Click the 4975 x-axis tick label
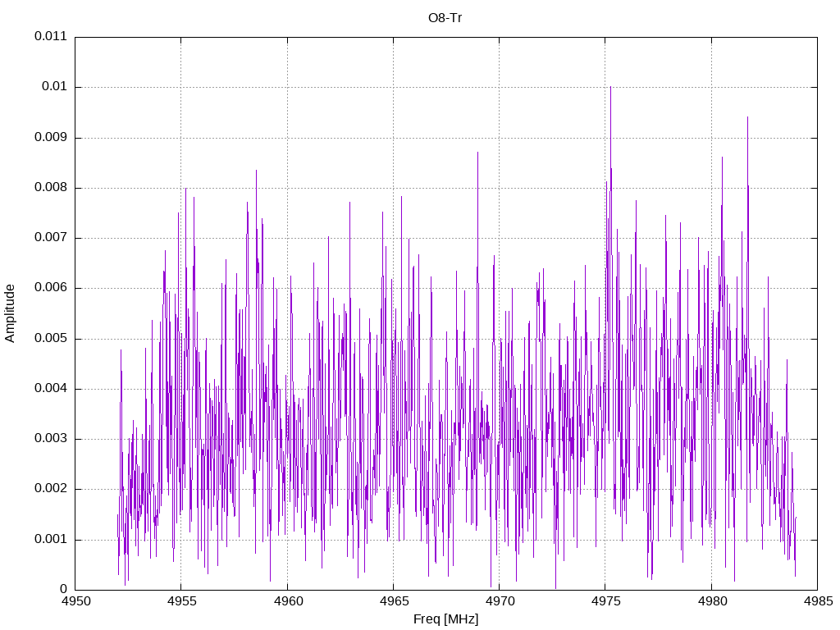Viewport: 840px width, 630px height. (606, 601)
